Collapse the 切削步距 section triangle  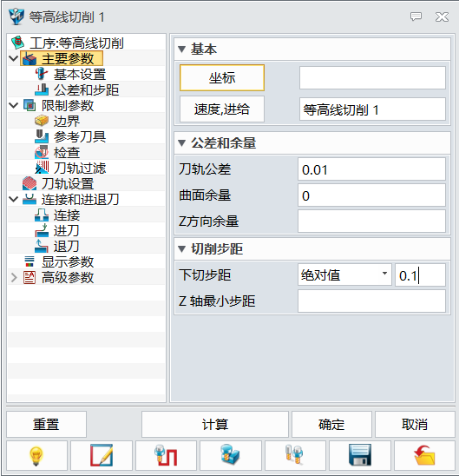click(181, 249)
